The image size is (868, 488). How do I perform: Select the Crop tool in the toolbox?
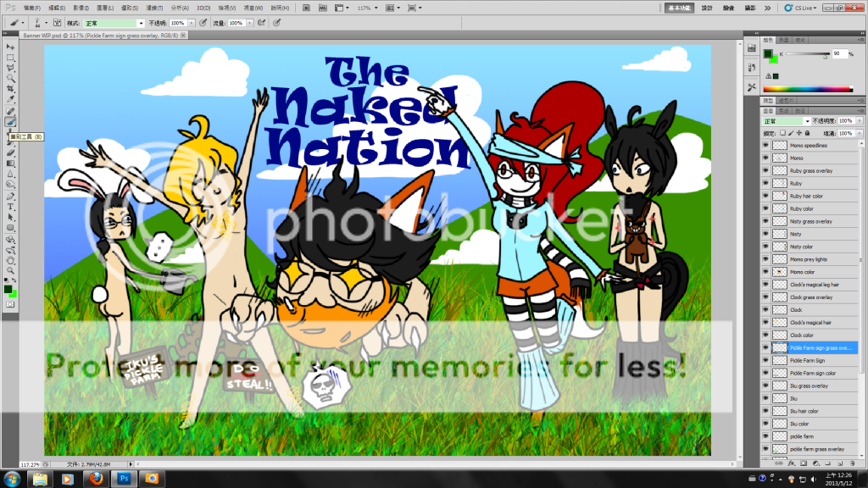10,89
